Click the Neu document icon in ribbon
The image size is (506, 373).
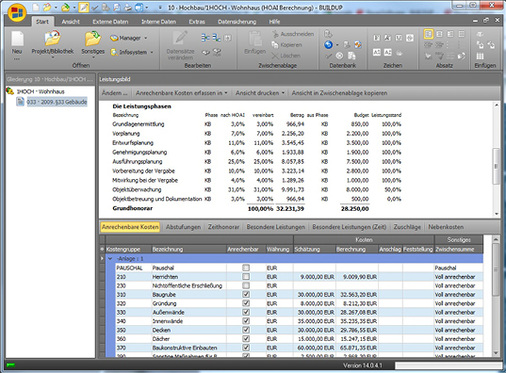(x=17, y=39)
